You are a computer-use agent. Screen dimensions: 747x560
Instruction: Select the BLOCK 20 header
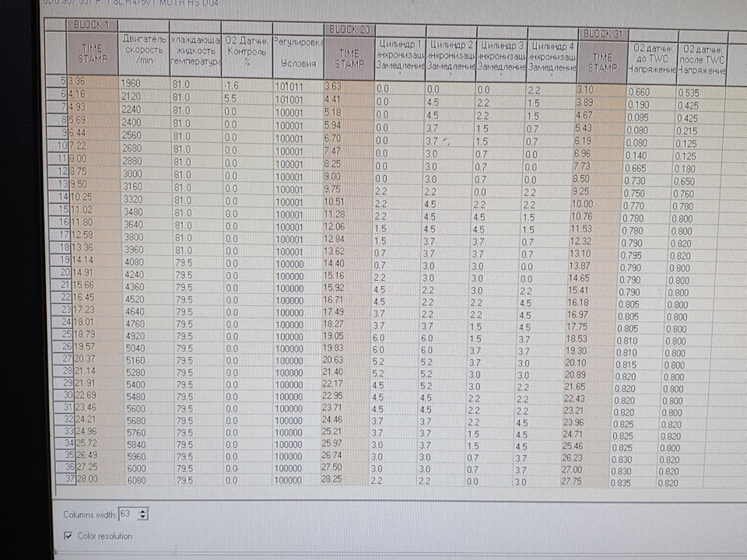tap(349, 30)
